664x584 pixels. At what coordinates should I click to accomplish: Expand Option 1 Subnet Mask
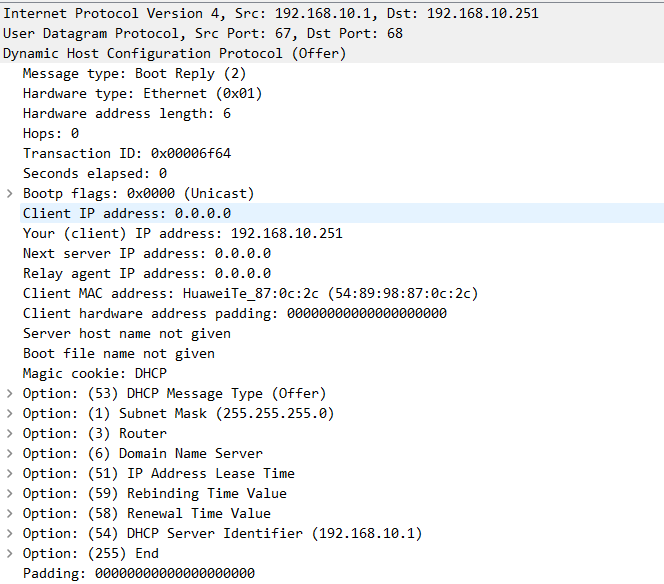tap(10, 413)
